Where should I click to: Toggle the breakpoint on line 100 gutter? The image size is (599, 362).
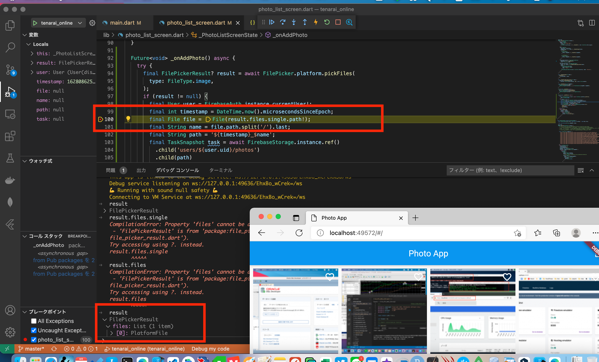(100, 119)
